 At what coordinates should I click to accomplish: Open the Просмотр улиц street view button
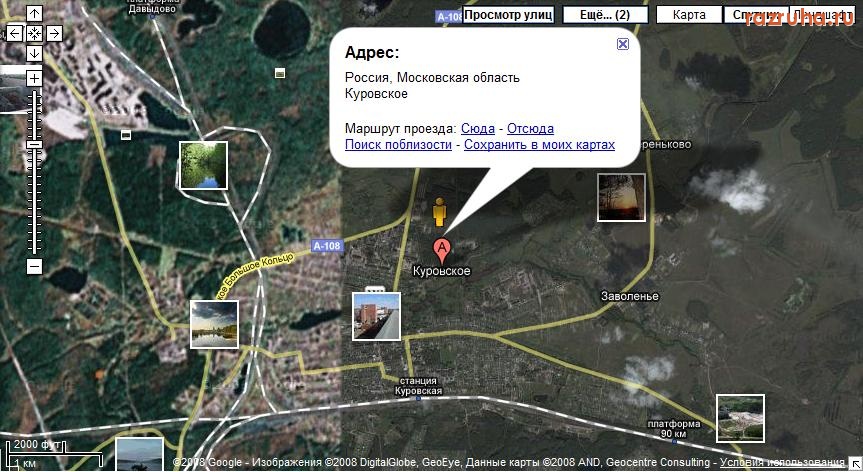(x=508, y=15)
